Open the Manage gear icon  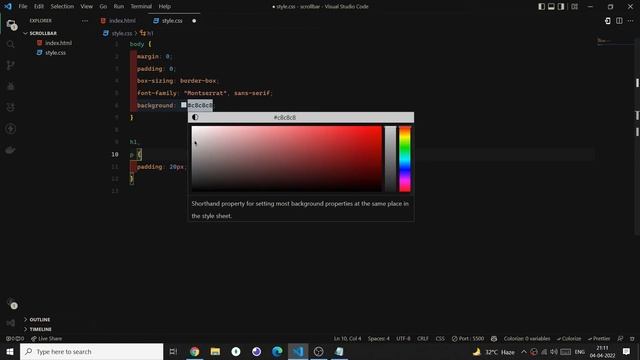point(11,323)
